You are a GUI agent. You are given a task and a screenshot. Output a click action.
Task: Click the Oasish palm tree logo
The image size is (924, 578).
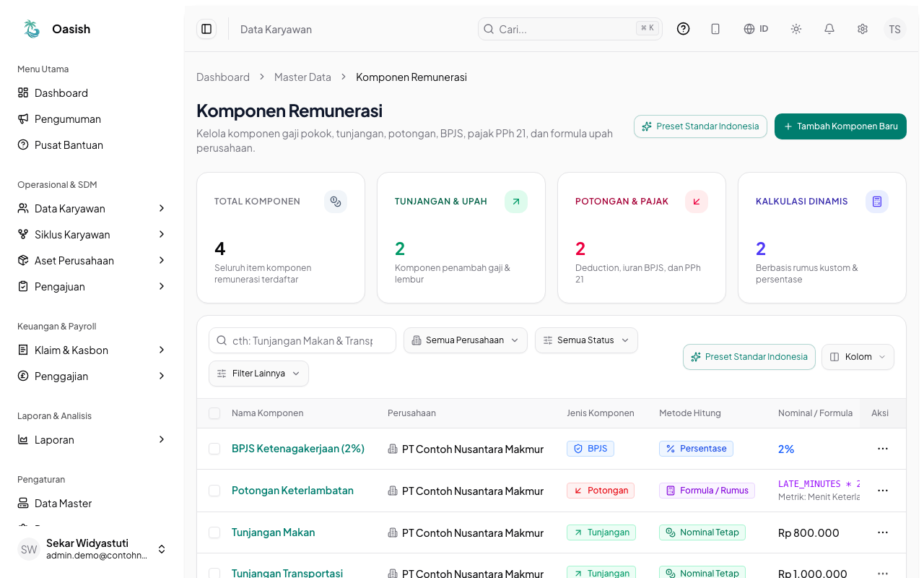pos(31,29)
